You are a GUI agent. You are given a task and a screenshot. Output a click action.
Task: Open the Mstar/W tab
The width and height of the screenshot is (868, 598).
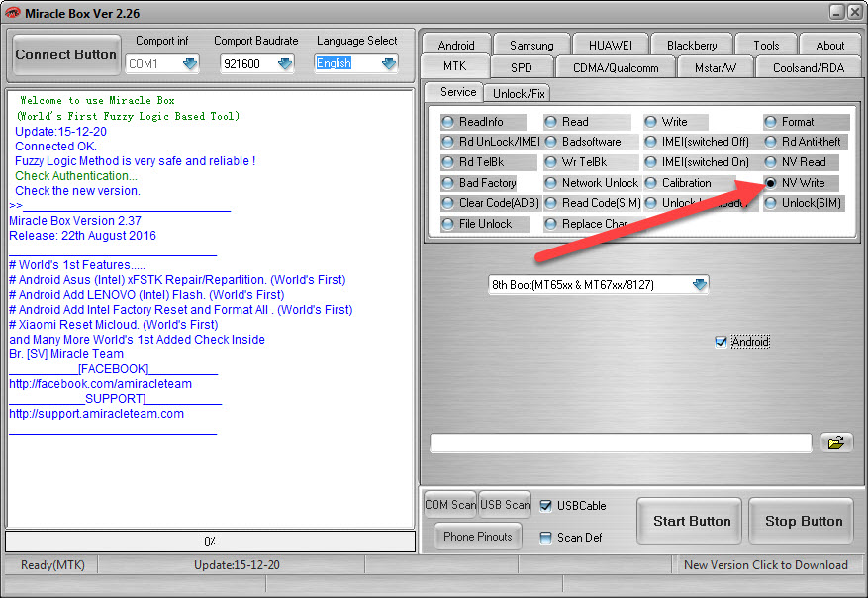click(x=716, y=68)
